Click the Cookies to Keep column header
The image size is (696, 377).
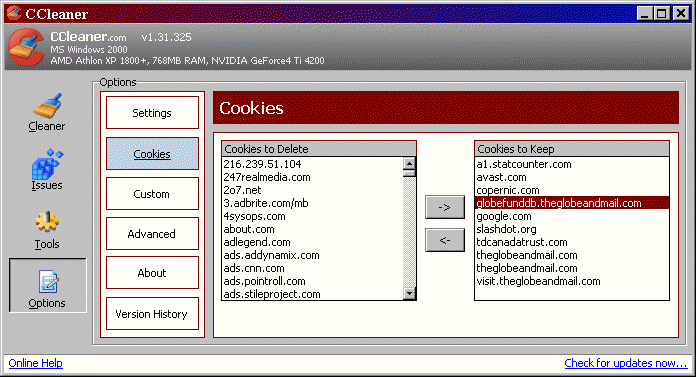(x=572, y=149)
